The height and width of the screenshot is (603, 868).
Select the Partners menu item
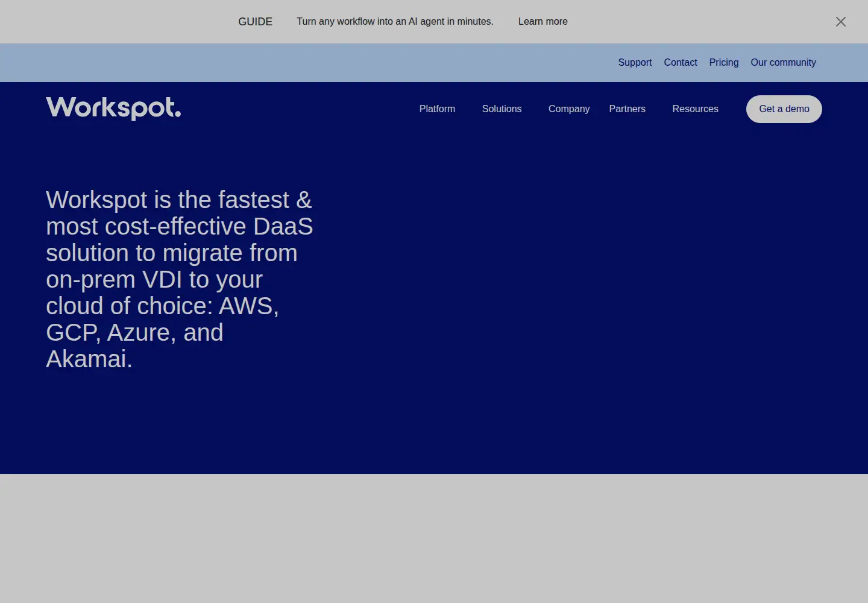(627, 109)
